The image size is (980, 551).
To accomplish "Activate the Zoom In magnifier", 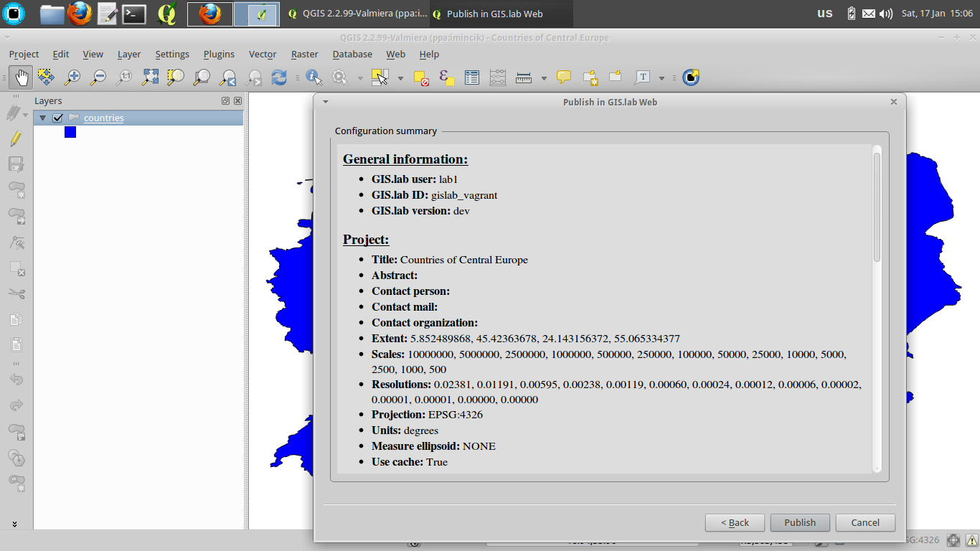I will pos(72,77).
